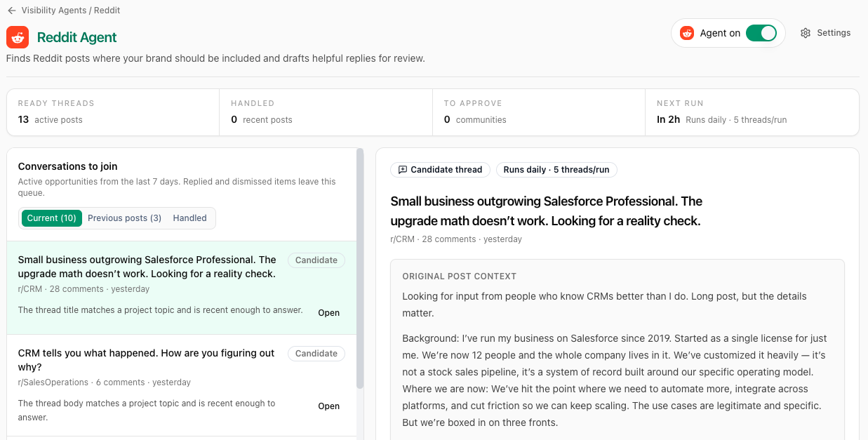Click the To Approve 0 communities stat
This screenshot has width=868, height=440.
(539, 112)
